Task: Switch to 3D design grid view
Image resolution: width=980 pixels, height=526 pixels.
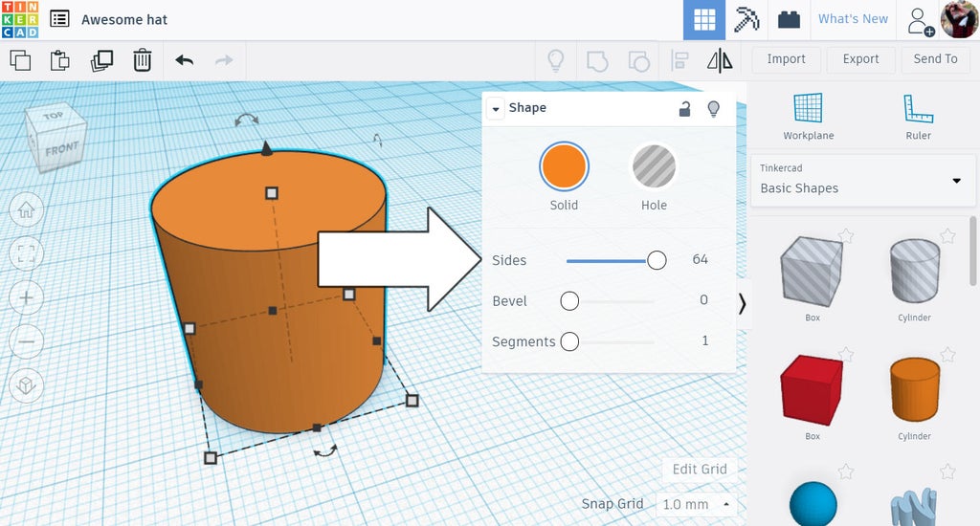Action: click(x=704, y=19)
